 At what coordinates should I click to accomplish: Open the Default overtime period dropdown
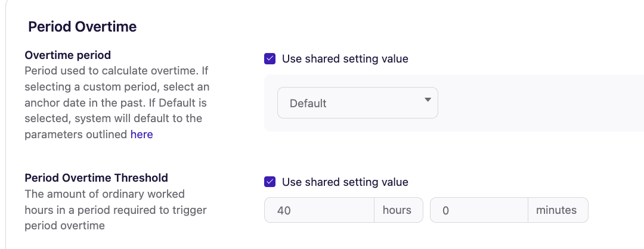pyautogui.click(x=357, y=103)
